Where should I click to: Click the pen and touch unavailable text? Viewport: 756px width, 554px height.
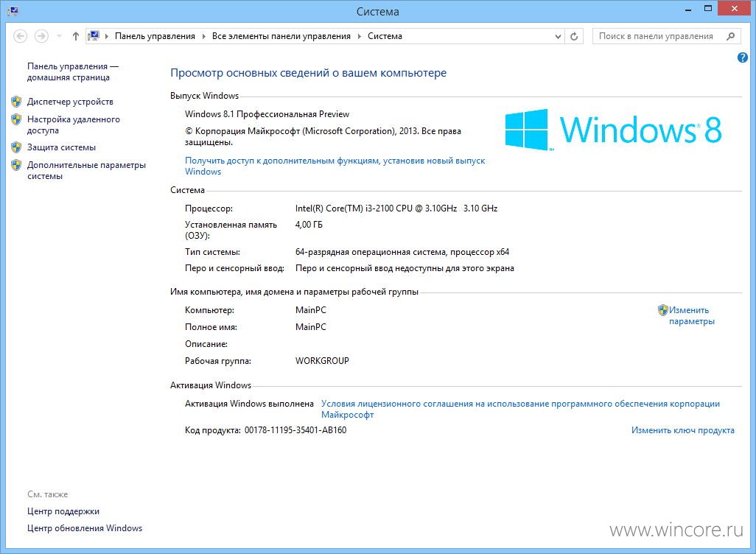(x=405, y=269)
